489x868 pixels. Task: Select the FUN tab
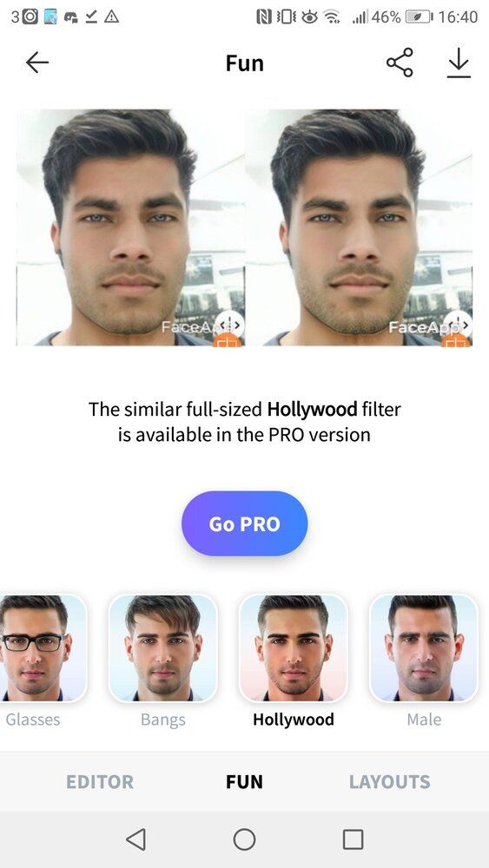[244, 782]
